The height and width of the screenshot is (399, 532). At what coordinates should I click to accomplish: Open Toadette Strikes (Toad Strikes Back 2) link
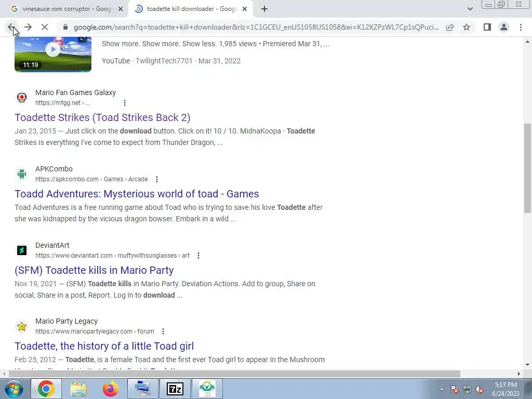(102, 117)
